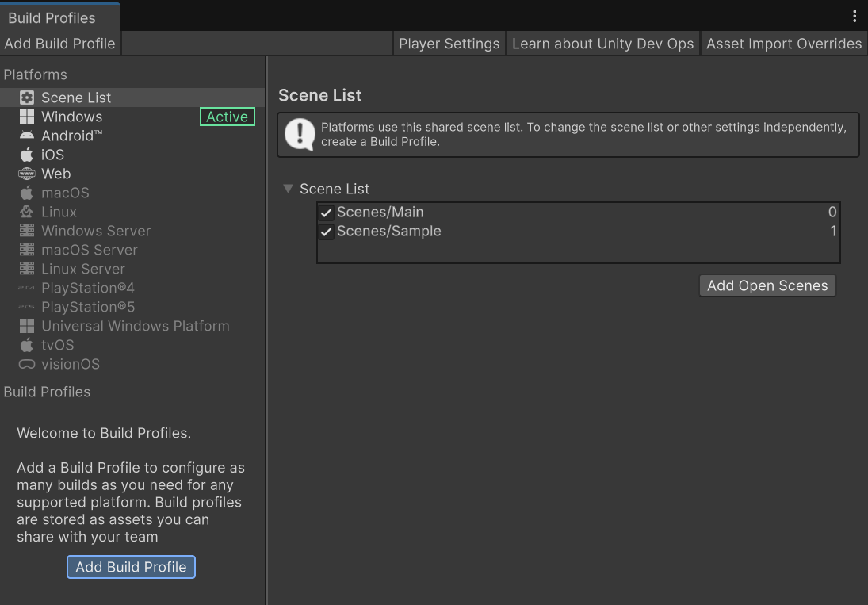
Task: Click the Apple icon beside macOS
Action: (27, 193)
